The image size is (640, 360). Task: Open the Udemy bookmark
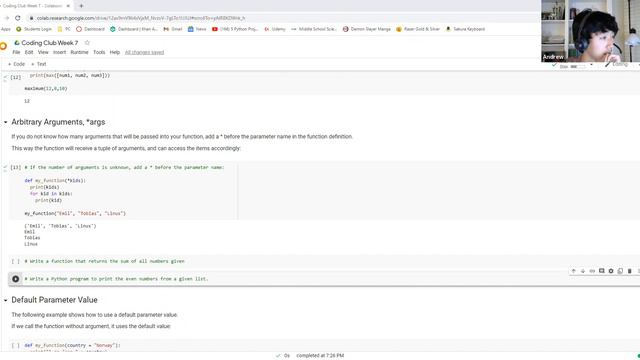click(x=275, y=29)
